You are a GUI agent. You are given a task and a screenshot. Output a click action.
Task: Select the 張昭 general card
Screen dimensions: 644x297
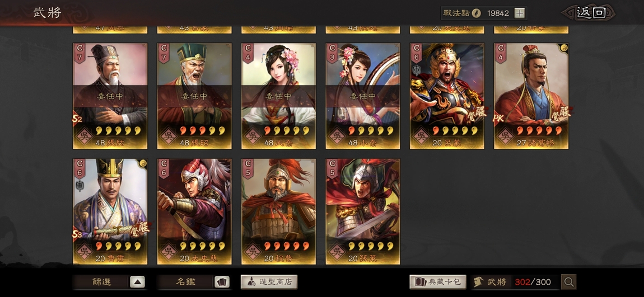[194, 96]
